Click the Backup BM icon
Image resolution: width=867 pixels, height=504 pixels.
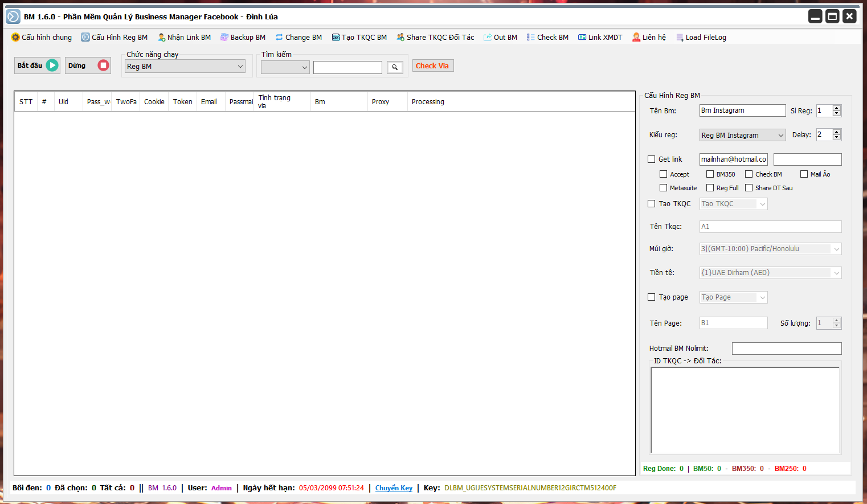pos(224,37)
